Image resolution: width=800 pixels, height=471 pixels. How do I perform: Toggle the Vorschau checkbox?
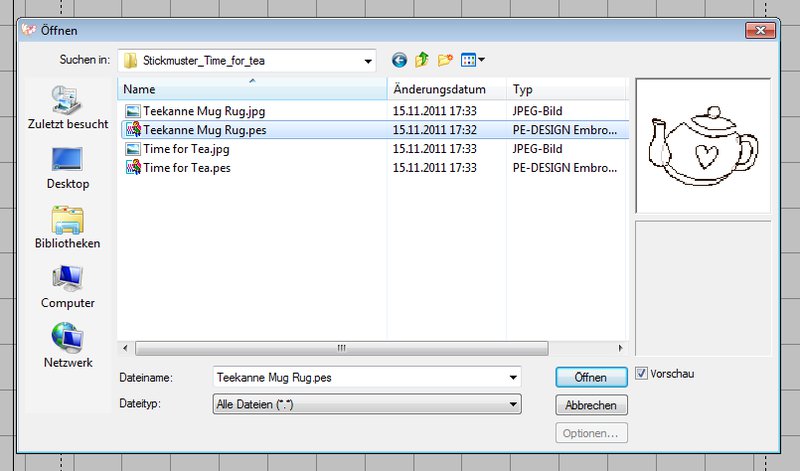click(641, 374)
